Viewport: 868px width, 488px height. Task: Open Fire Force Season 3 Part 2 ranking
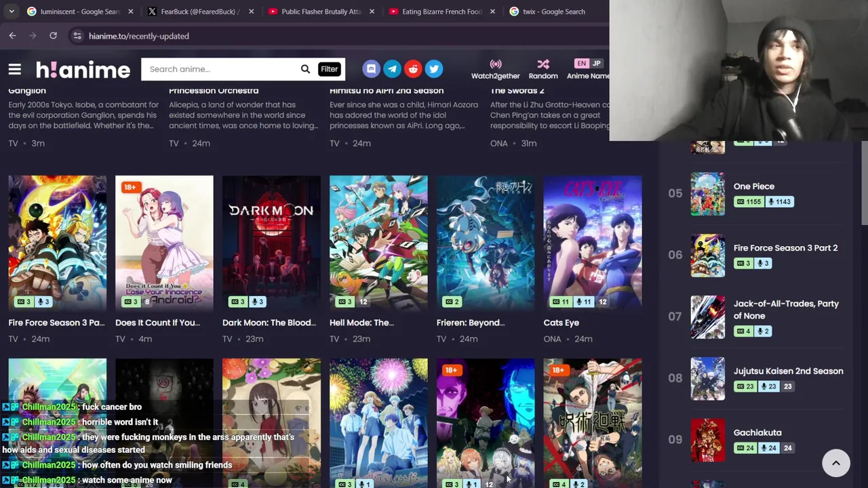pyautogui.click(x=785, y=248)
